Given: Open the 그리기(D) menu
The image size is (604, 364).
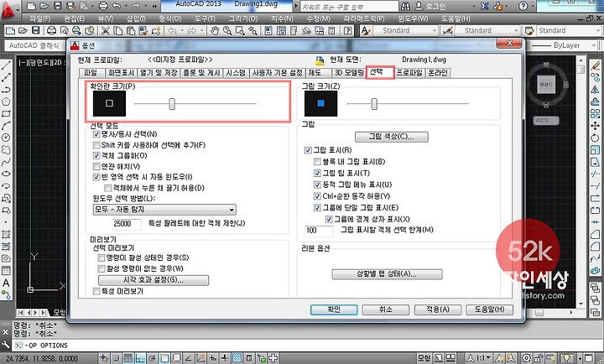Looking at the screenshot, I should pos(242,18).
